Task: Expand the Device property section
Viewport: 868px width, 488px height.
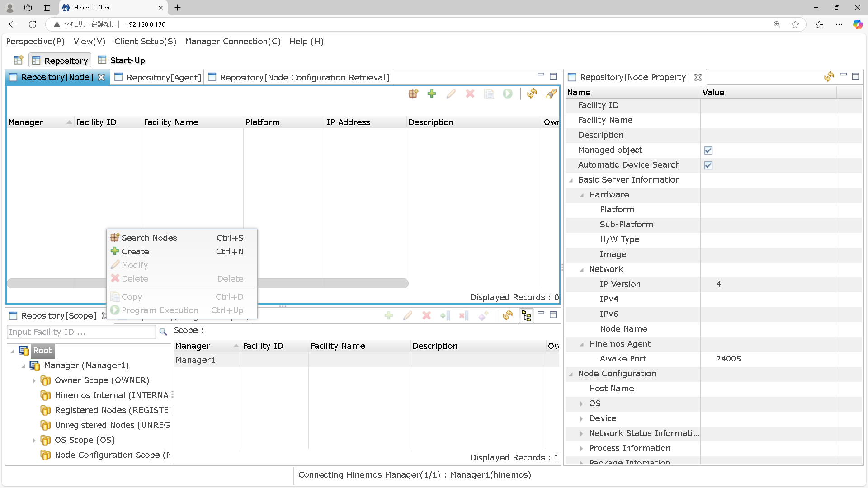Action: point(582,419)
